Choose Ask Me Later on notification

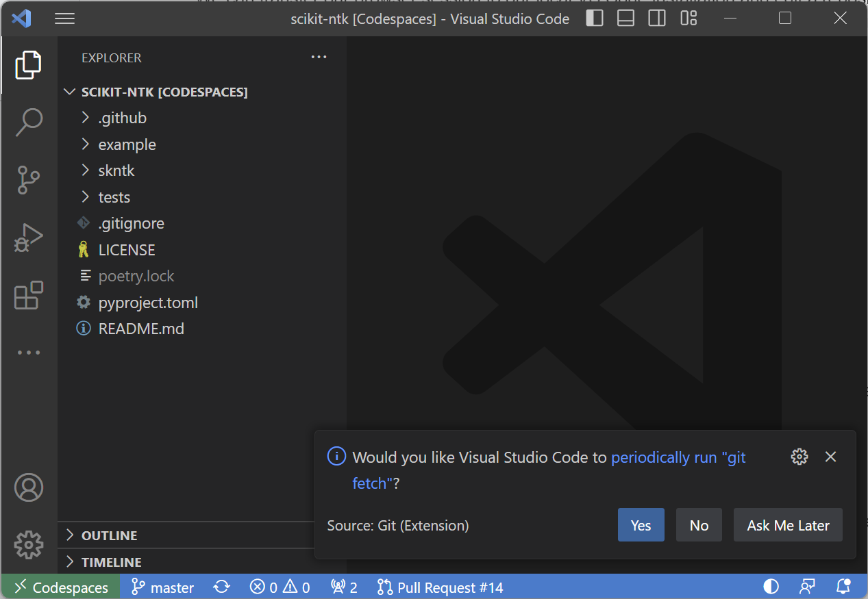pos(788,525)
